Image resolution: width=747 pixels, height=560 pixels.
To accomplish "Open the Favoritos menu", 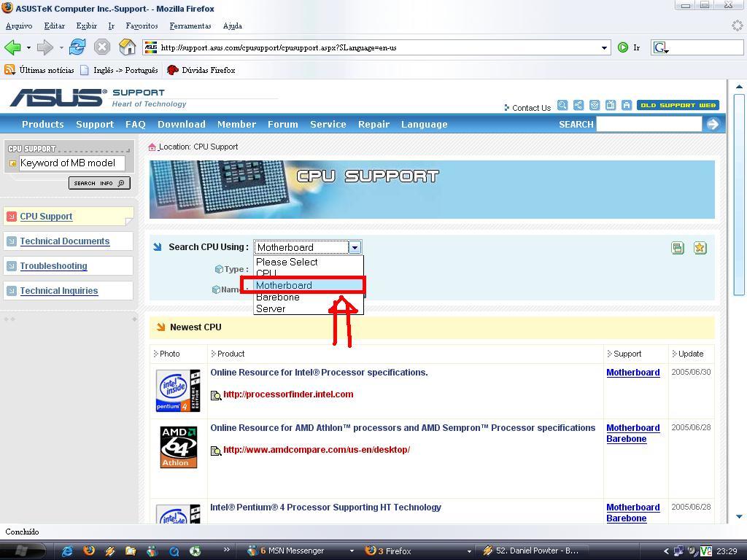I will (x=142, y=26).
